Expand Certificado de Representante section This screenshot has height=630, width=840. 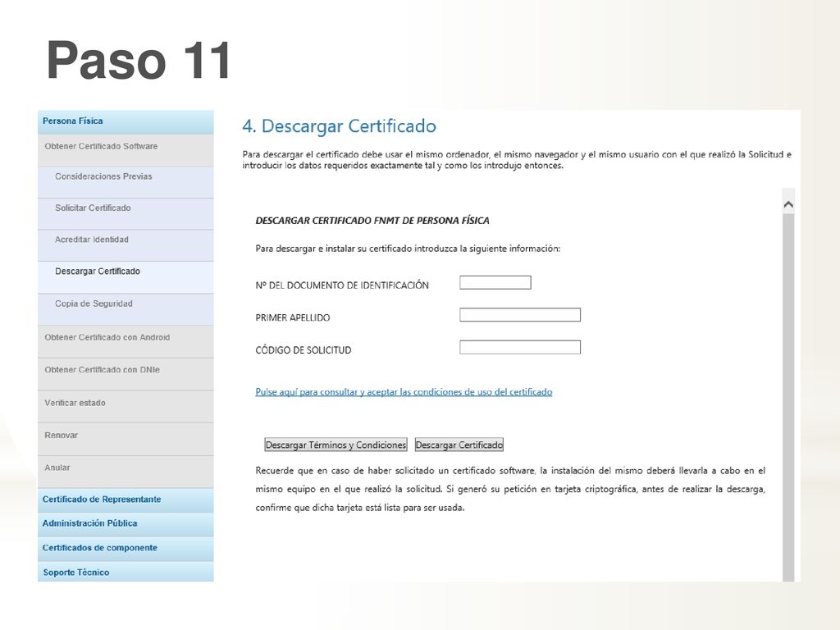[x=126, y=500]
